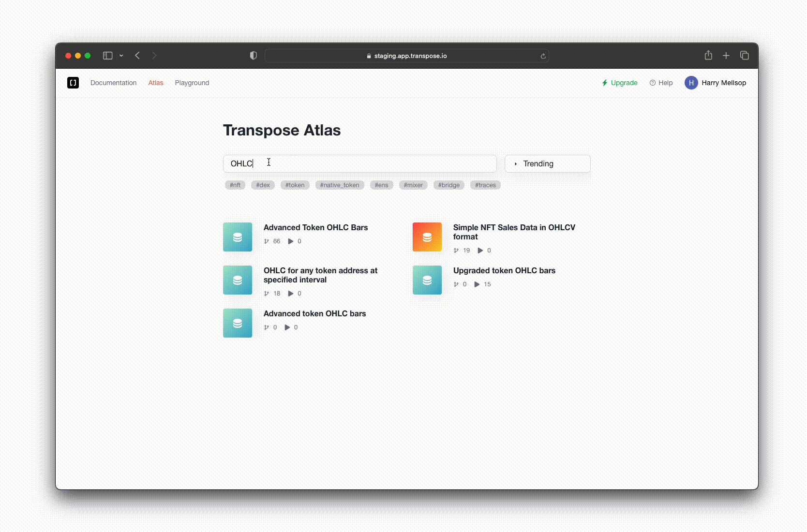Click play icon for lowercase Advanced token OHLC bars
This screenshot has height=532, width=807.
[287, 327]
